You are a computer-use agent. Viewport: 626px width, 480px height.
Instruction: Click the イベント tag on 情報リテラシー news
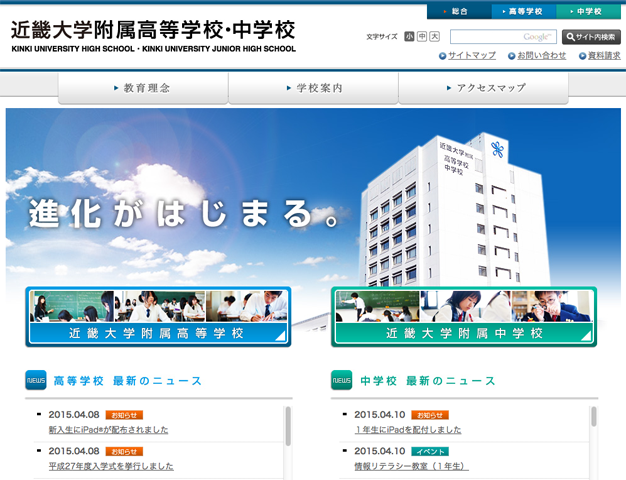[430, 452]
